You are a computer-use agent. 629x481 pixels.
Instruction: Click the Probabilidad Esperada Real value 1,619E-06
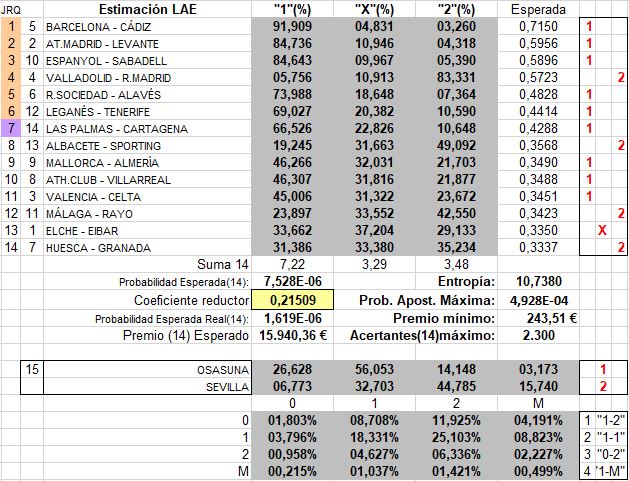coord(292,319)
